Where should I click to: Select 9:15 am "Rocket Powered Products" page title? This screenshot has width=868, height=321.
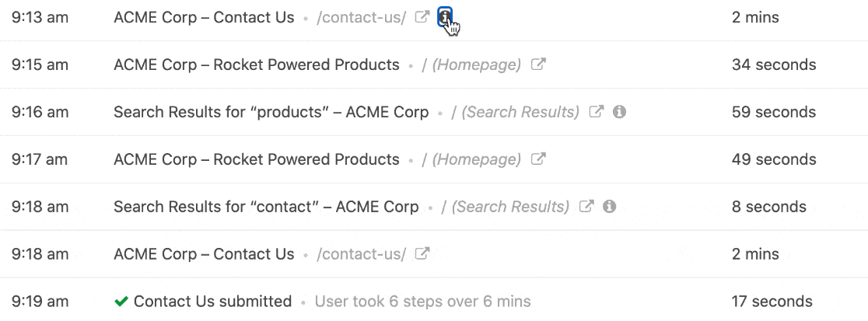(256, 65)
